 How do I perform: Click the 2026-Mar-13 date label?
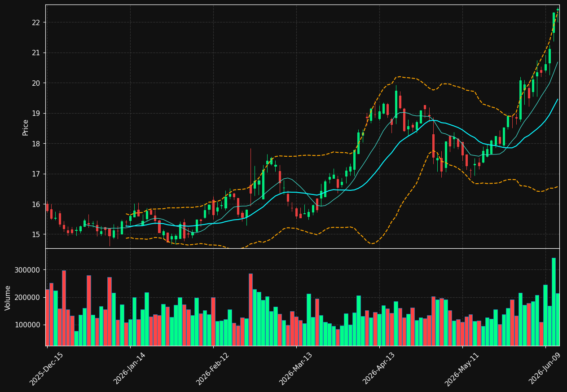click(296, 369)
